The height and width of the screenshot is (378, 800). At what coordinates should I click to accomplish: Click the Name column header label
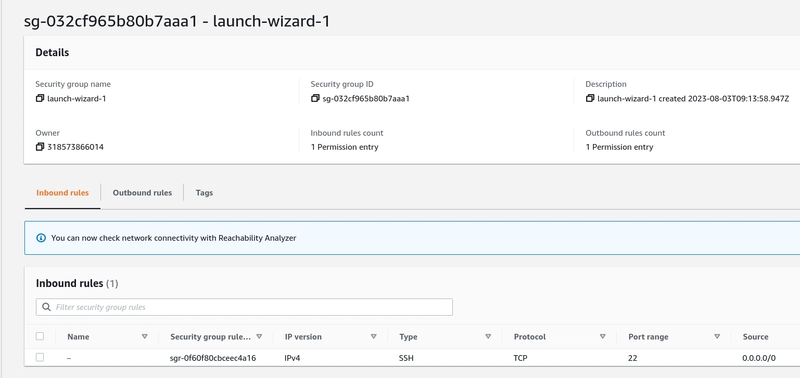(x=78, y=337)
